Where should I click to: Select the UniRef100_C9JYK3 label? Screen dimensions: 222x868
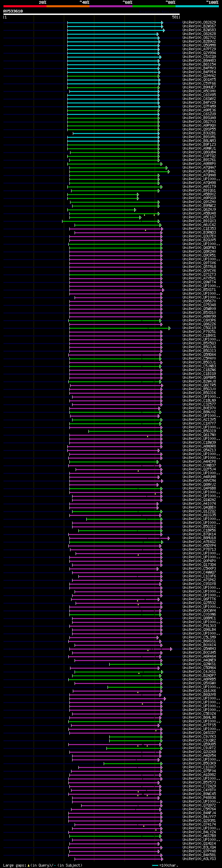click(199, 737)
